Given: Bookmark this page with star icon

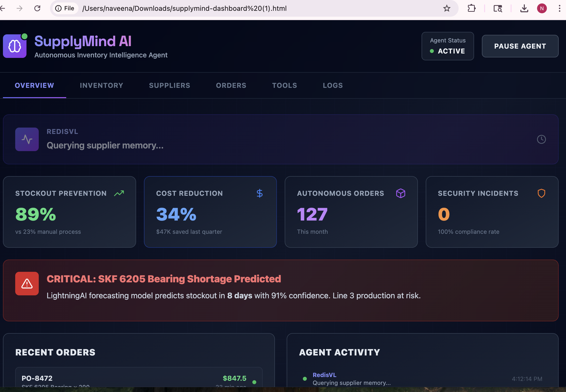Looking at the screenshot, I should (447, 8).
